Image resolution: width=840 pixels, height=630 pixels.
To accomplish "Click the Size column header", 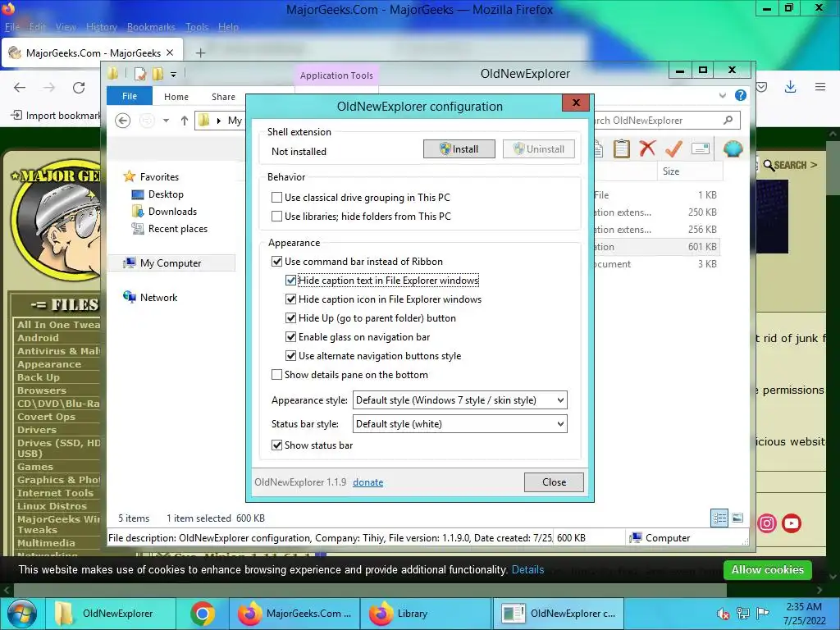I will click(689, 171).
